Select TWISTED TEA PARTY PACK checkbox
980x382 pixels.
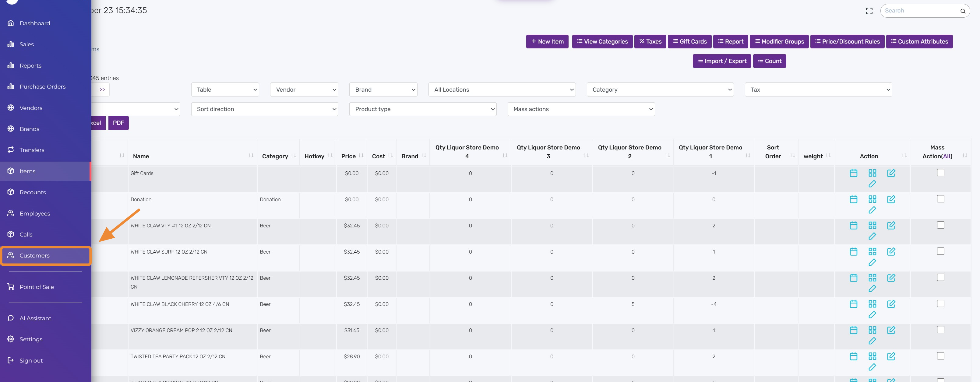point(940,356)
